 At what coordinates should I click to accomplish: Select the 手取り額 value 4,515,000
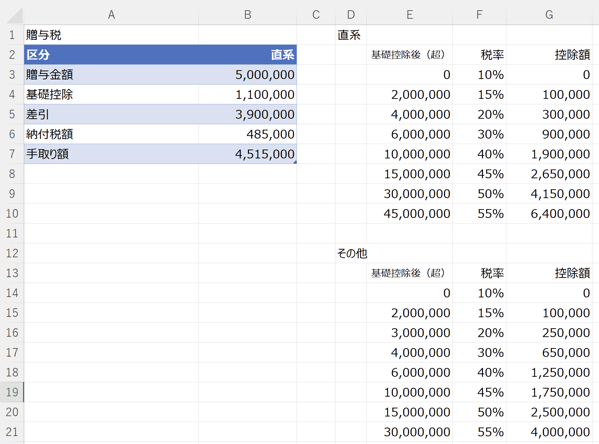point(248,154)
